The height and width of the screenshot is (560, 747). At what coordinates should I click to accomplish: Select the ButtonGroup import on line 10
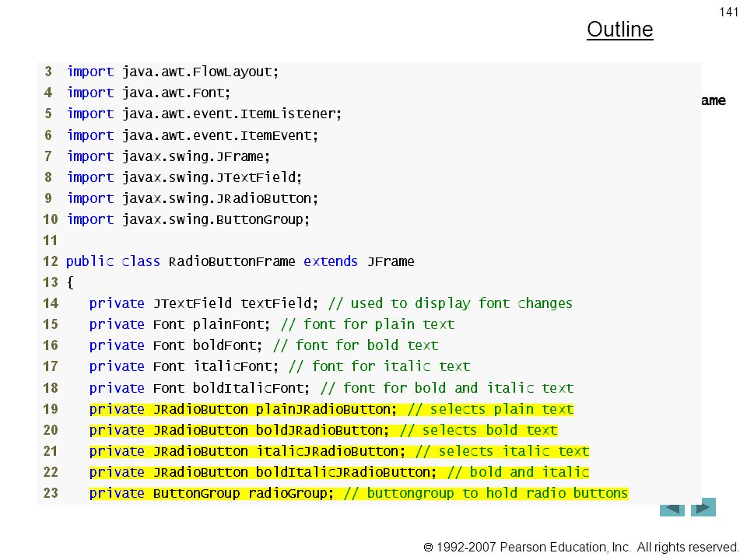click(188, 219)
